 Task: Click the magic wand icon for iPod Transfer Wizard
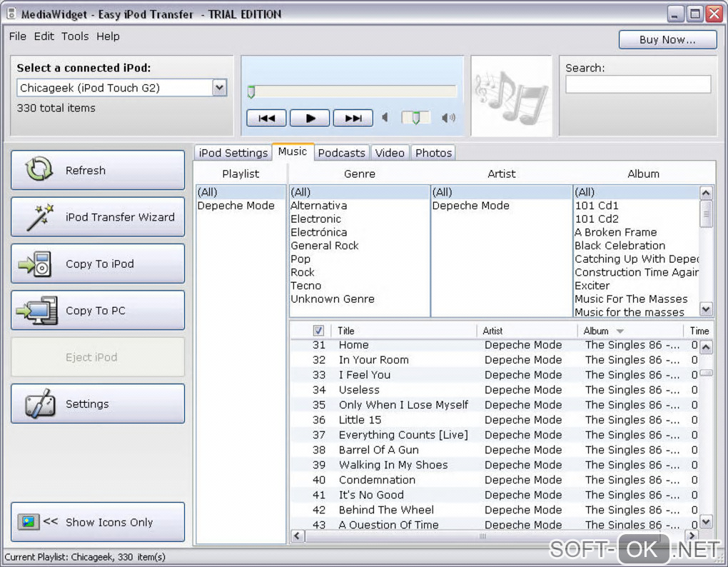40,217
